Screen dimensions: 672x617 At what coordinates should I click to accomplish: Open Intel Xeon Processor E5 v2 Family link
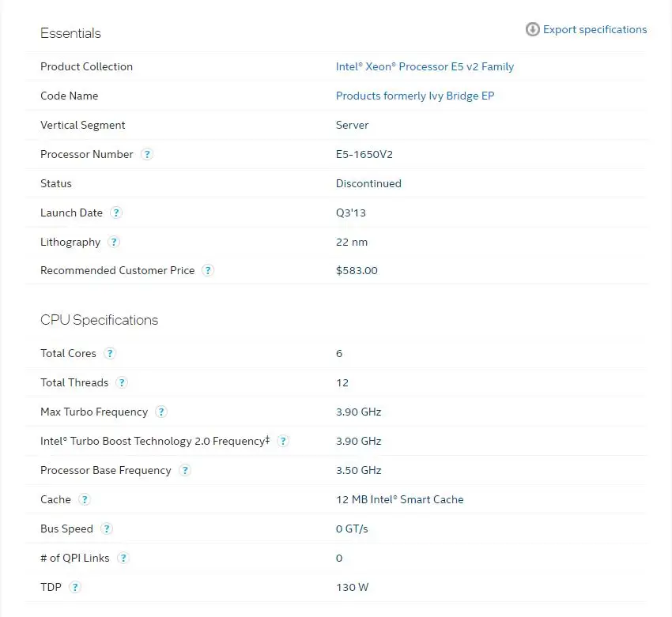tap(425, 66)
